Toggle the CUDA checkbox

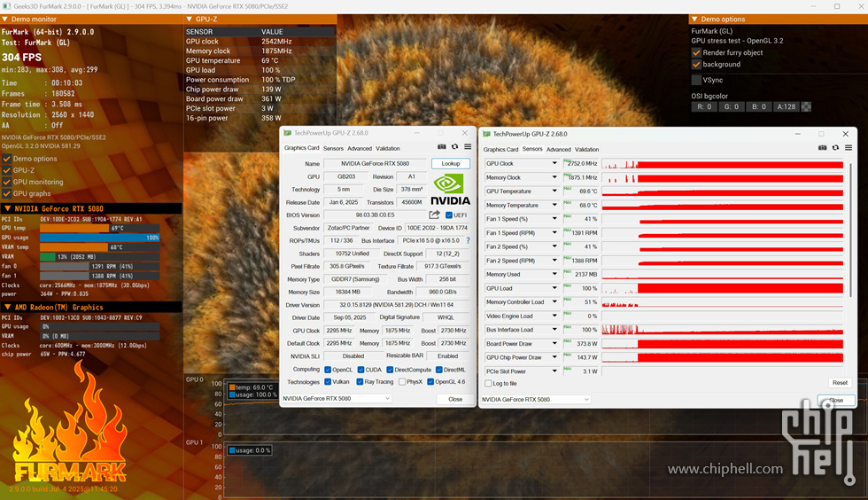[361, 370]
